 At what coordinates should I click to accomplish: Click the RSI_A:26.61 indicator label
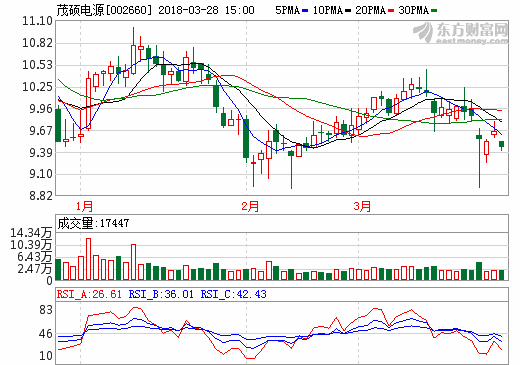(x=89, y=294)
